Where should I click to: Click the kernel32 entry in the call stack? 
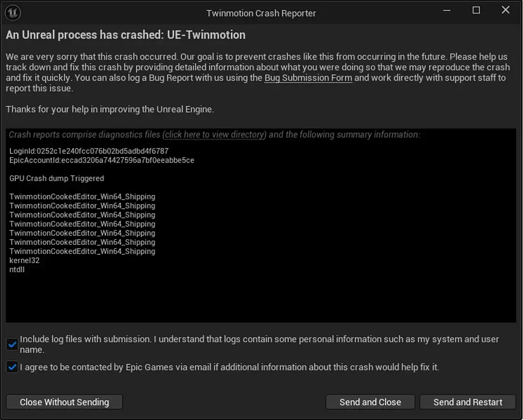pos(24,260)
